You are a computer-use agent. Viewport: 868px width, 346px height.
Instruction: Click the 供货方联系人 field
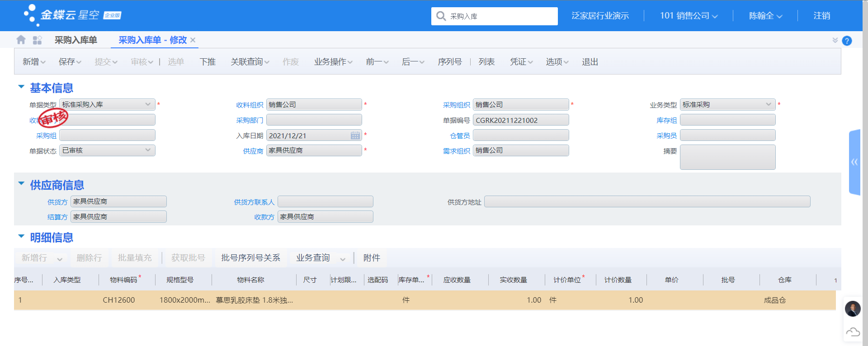(x=325, y=201)
